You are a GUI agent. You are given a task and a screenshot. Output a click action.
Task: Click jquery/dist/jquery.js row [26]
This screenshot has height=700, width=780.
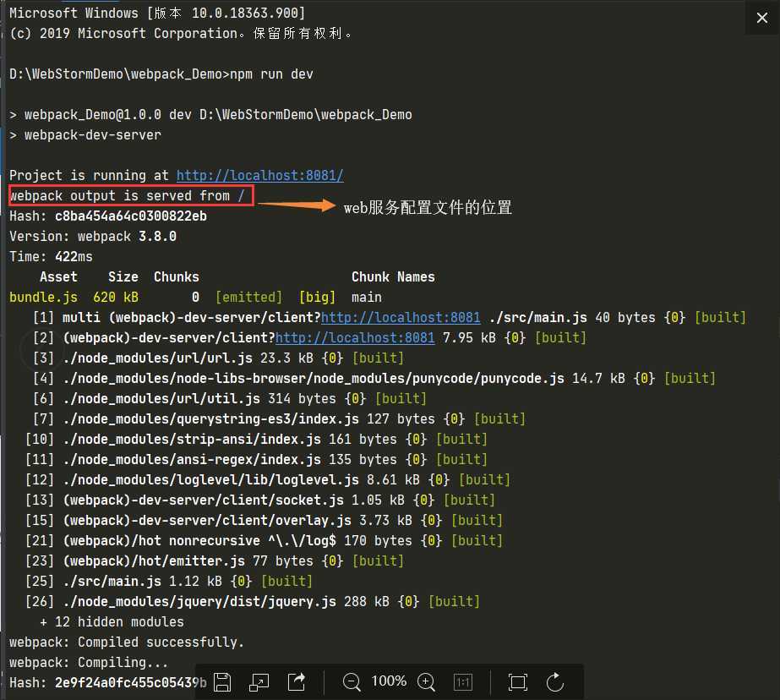pyautogui.click(x=252, y=601)
